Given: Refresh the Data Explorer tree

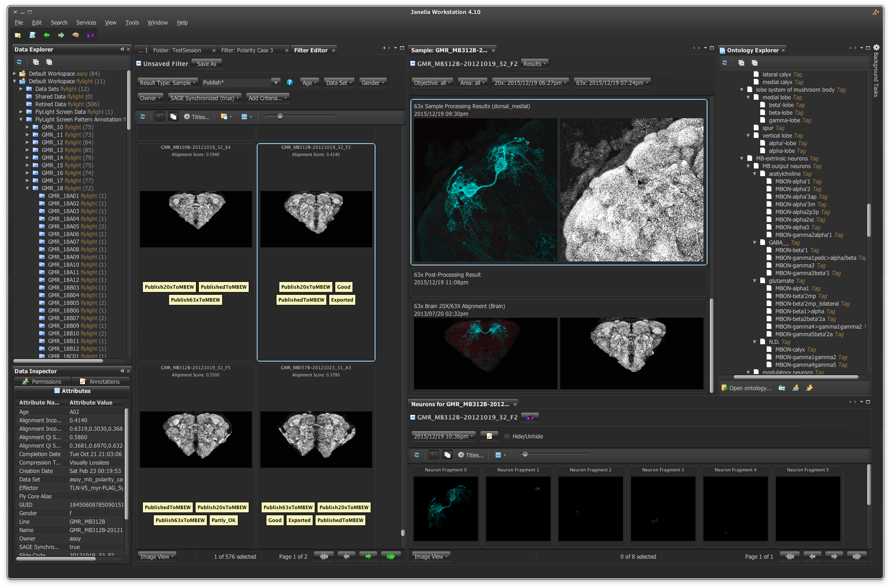Looking at the screenshot, I should (19, 62).
